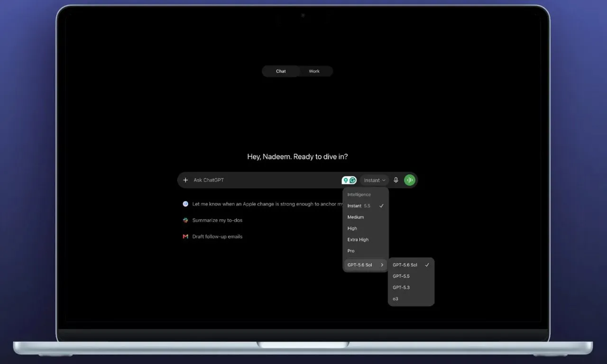This screenshot has height=364, width=607.
Task: Click the round blue icon beside Apple suggestion
Action: click(185, 204)
